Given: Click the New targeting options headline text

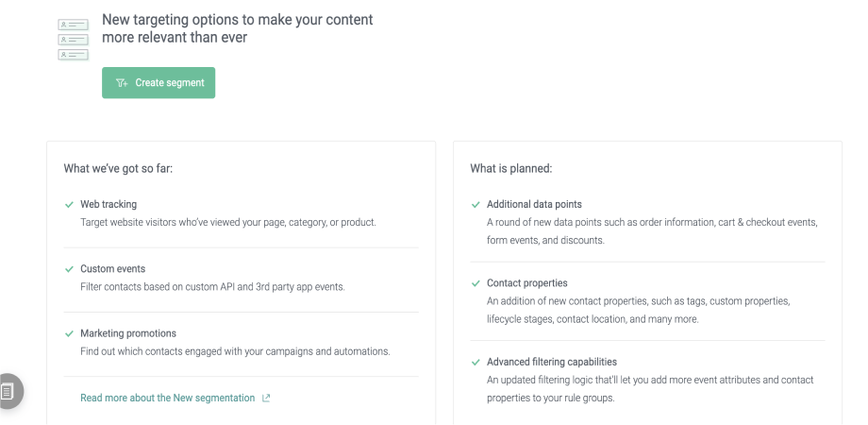Looking at the screenshot, I should [x=237, y=28].
